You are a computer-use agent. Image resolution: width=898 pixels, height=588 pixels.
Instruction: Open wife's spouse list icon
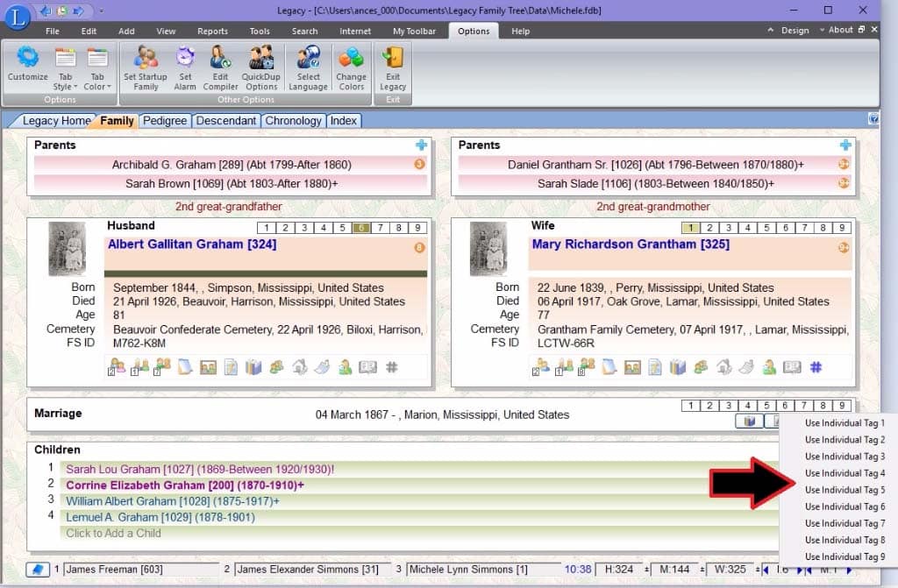coord(540,366)
